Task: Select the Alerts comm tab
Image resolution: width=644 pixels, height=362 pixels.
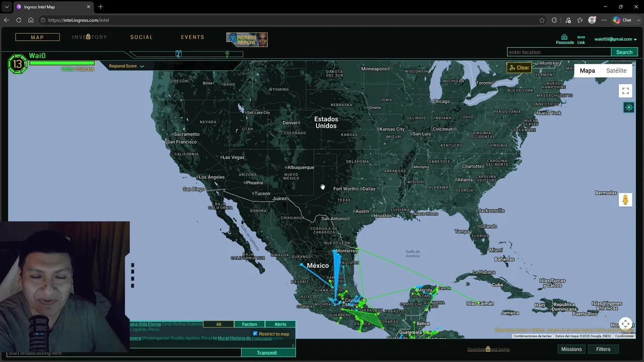Action: [280, 324]
